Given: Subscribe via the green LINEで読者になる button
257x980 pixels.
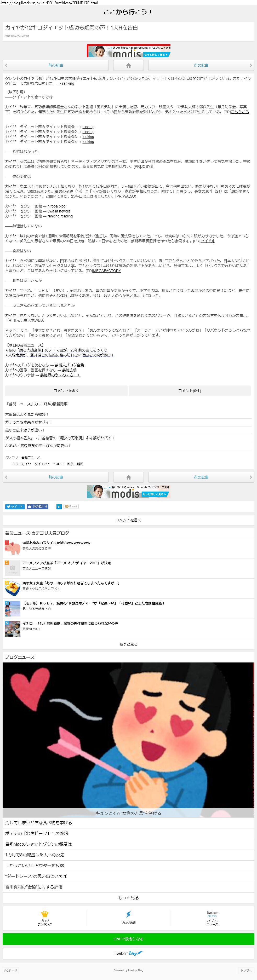Looking at the screenshot, I should 128,939.
